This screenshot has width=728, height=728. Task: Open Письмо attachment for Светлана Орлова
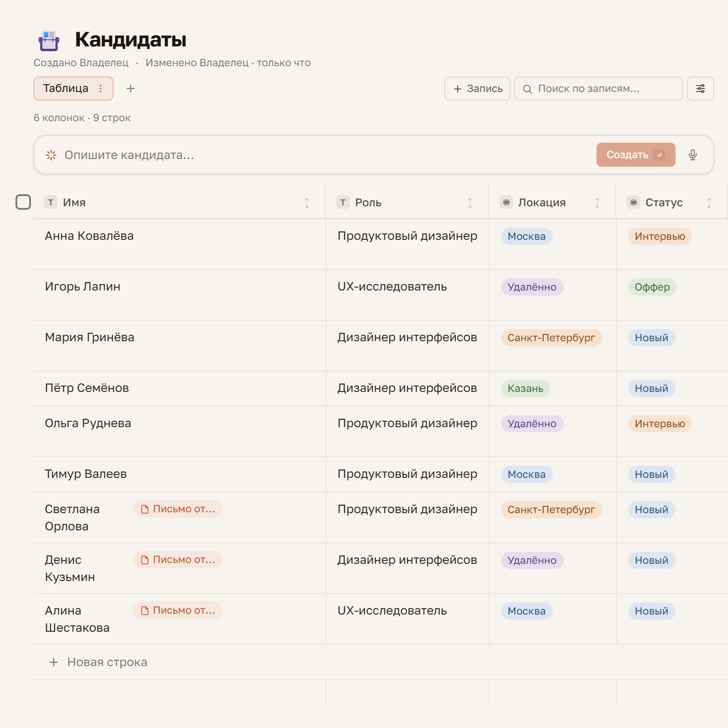pyautogui.click(x=178, y=509)
